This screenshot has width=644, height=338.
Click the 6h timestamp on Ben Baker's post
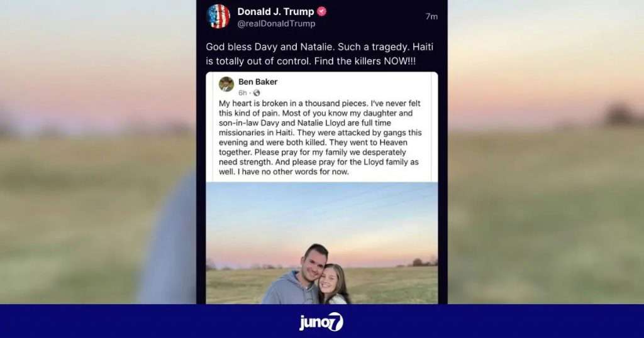coord(242,93)
